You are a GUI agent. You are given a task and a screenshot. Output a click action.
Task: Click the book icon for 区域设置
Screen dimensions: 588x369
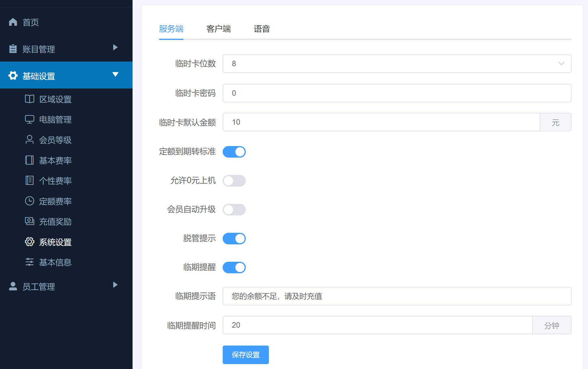coord(29,99)
